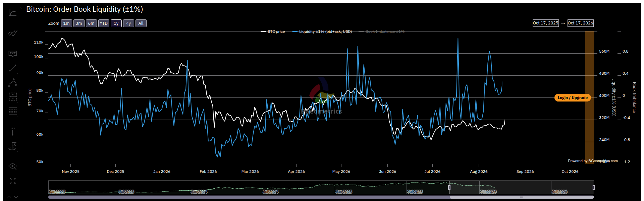Click navigator area at Jul 2023
644x201 pixels.
pos(126,192)
